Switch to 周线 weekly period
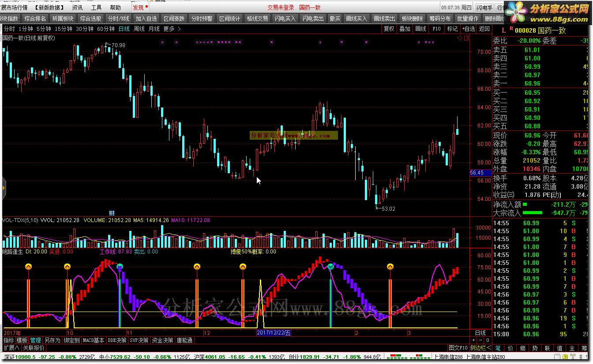Screen dimensions: 593x364 (139, 29)
